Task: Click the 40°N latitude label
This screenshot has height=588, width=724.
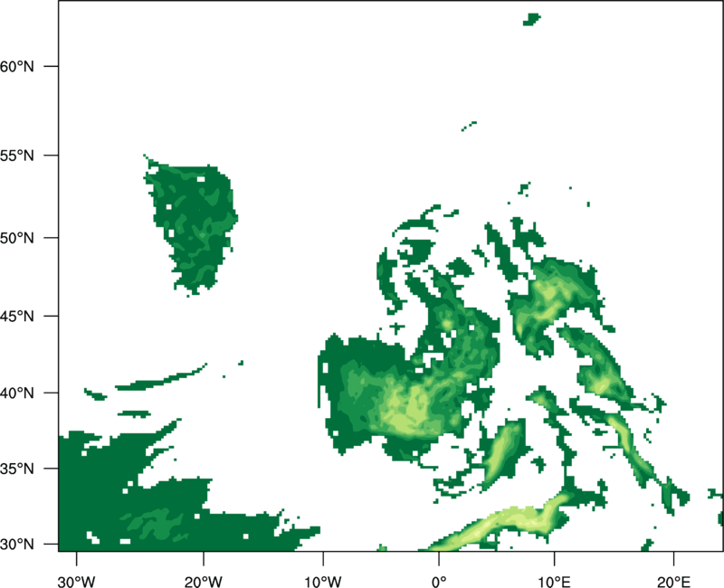Action: tap(17, 394)
